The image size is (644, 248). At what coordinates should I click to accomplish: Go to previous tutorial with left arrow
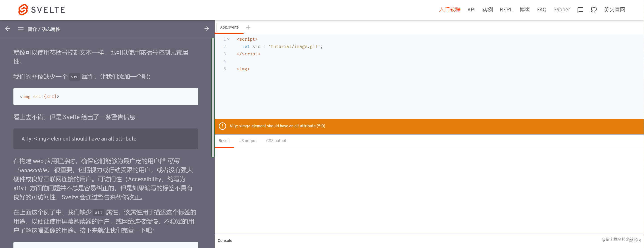tap(8, 29)
